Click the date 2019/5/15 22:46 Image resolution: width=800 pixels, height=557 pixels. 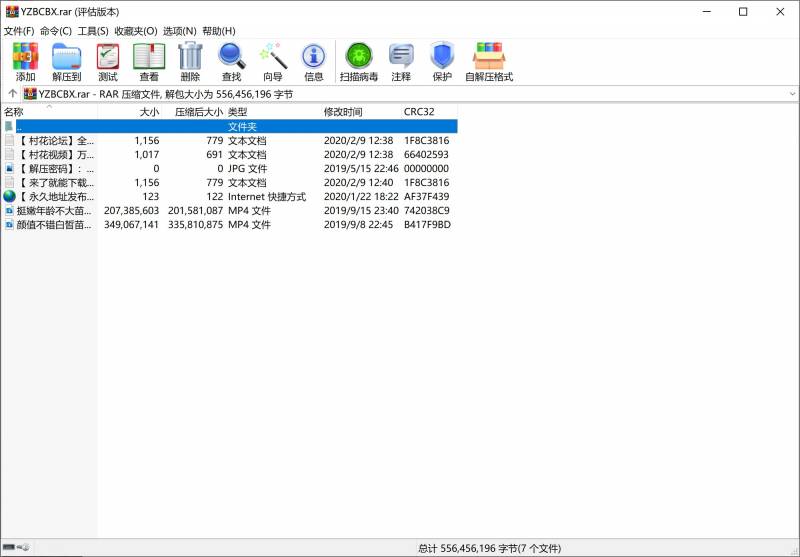[x=361, y=168]
